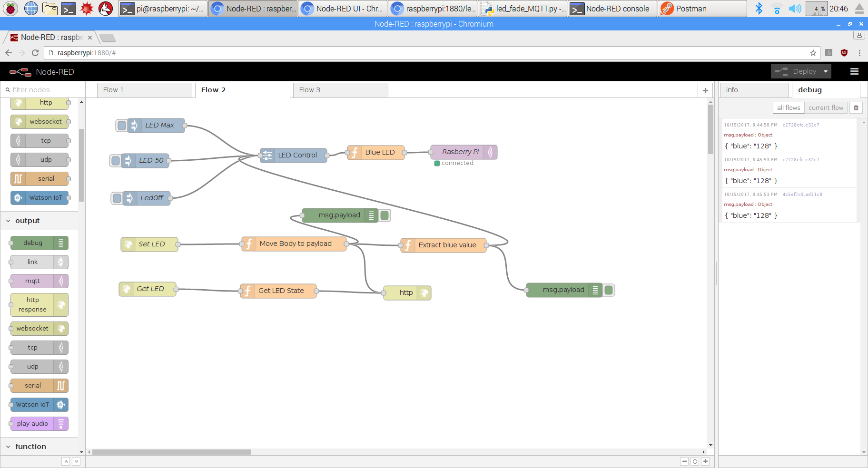Viewport: 868px width, 468px height.
Task: Select the 'current flow' debug filter
Action: (826, 108)
